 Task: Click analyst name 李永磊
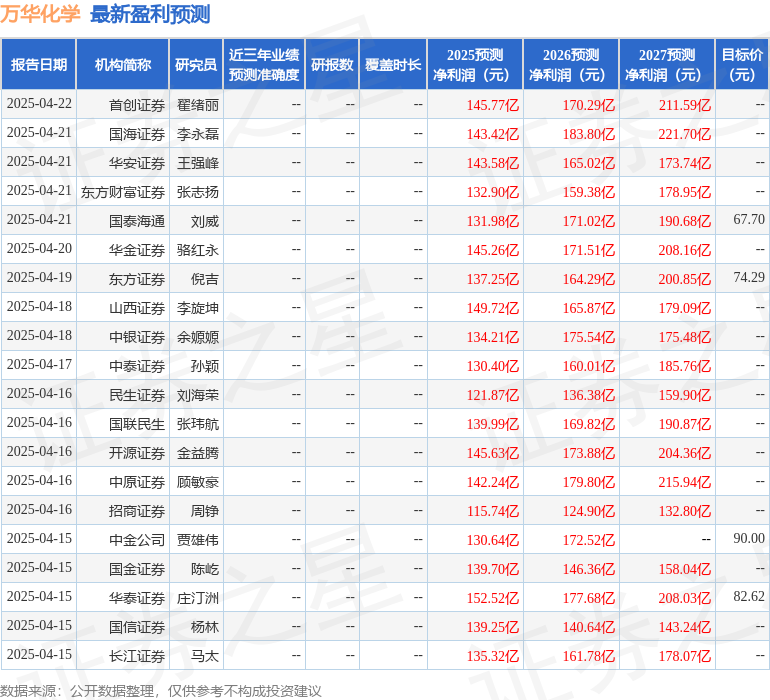coord(198,134)
